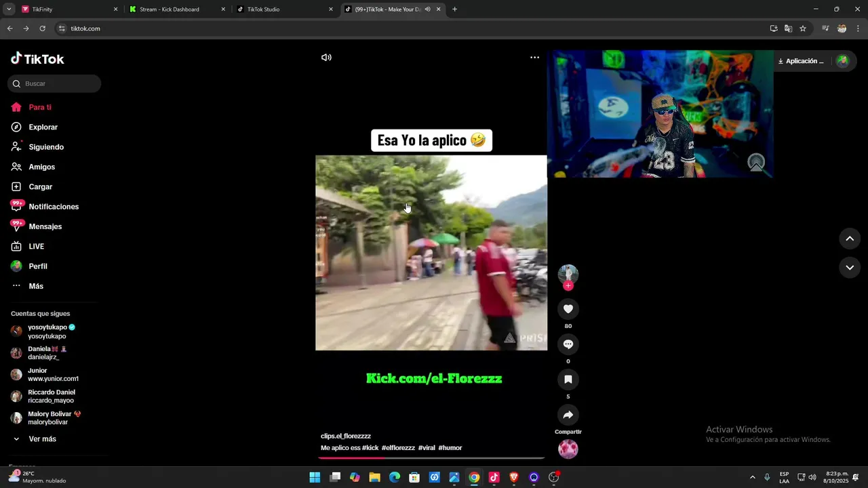Open the Chrome profile avatar
This screenshot has width=868, height=488.
[842, 28]
